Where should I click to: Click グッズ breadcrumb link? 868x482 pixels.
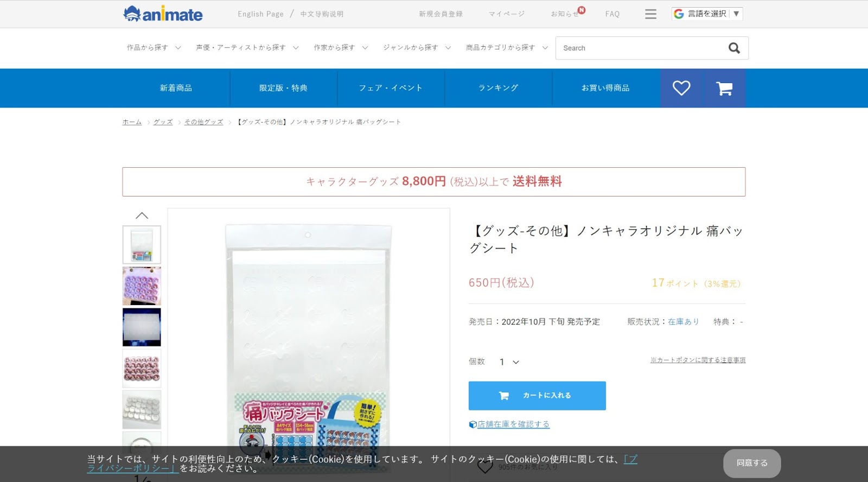pos(163,122)
